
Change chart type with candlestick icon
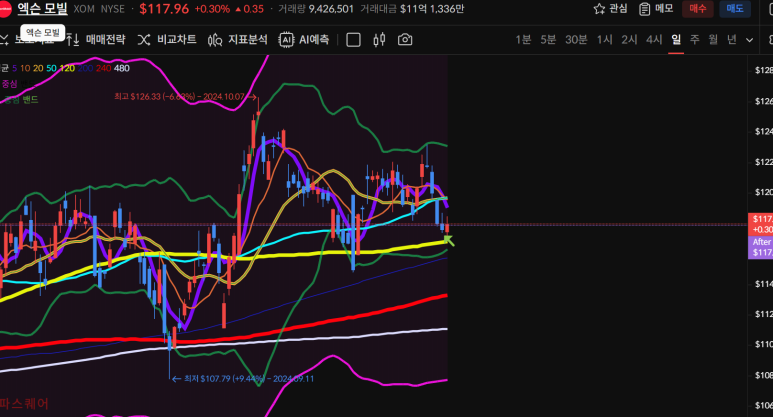pyautogui.click(x=379, y=40)
